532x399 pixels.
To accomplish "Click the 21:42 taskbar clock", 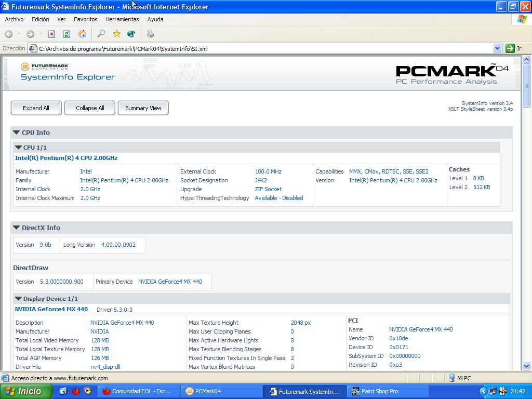I will 518,392.
